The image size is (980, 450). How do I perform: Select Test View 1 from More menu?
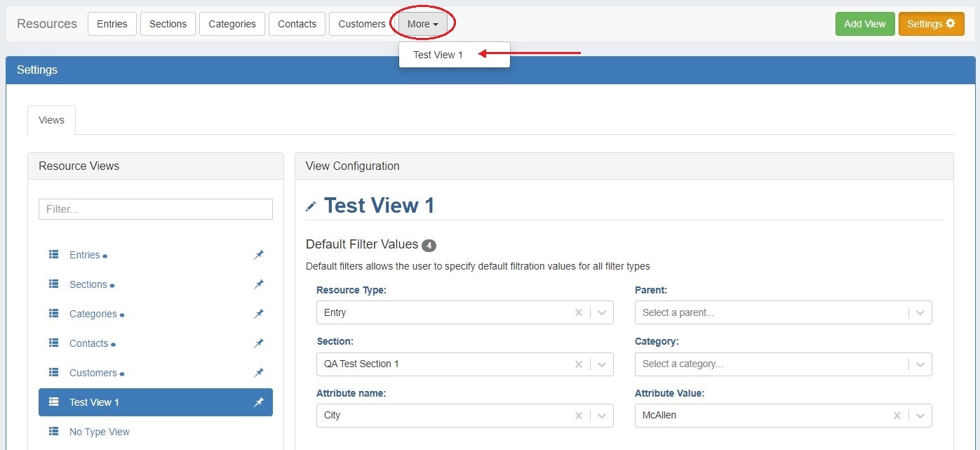[438, 55]
